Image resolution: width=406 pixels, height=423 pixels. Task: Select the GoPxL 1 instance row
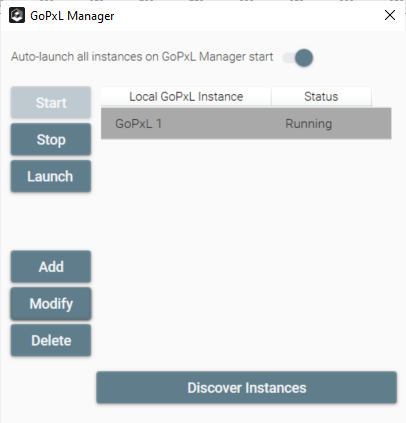(246, 123)
